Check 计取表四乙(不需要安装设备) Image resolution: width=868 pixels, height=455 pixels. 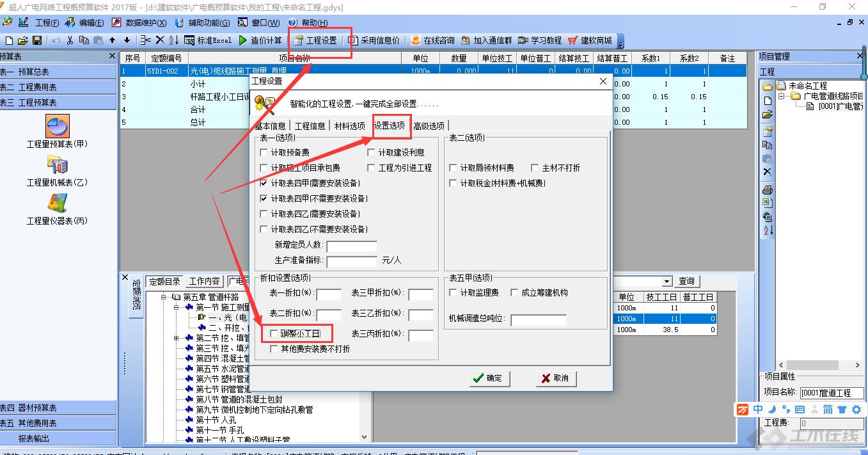point(264,229)
